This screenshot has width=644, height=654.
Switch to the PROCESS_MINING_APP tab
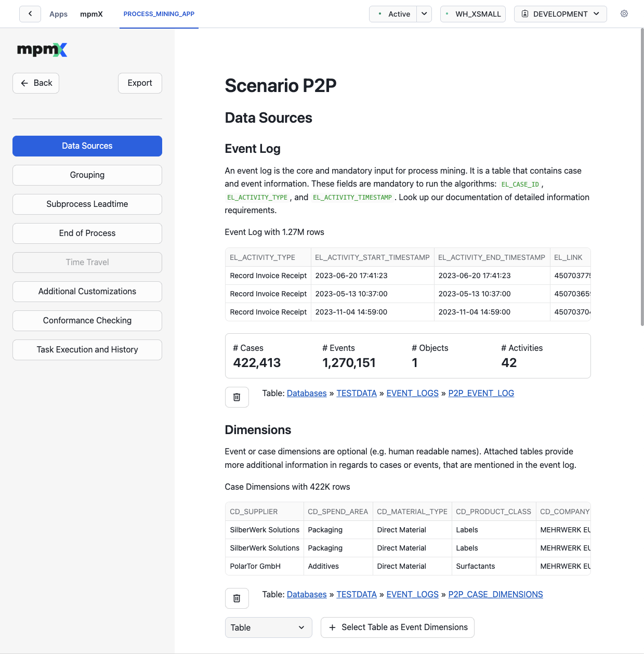pos(159,14)
